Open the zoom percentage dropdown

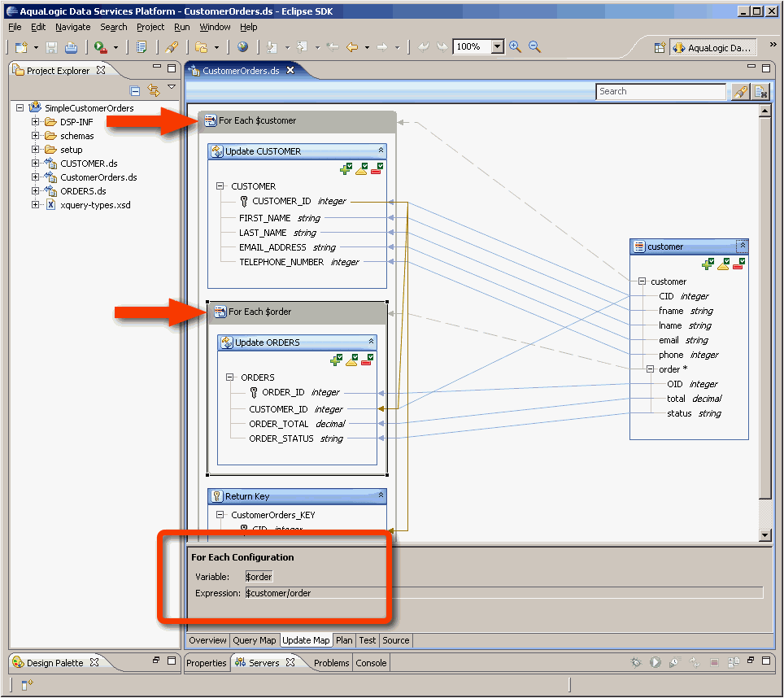pyautogui.click(x=497, y=47)
